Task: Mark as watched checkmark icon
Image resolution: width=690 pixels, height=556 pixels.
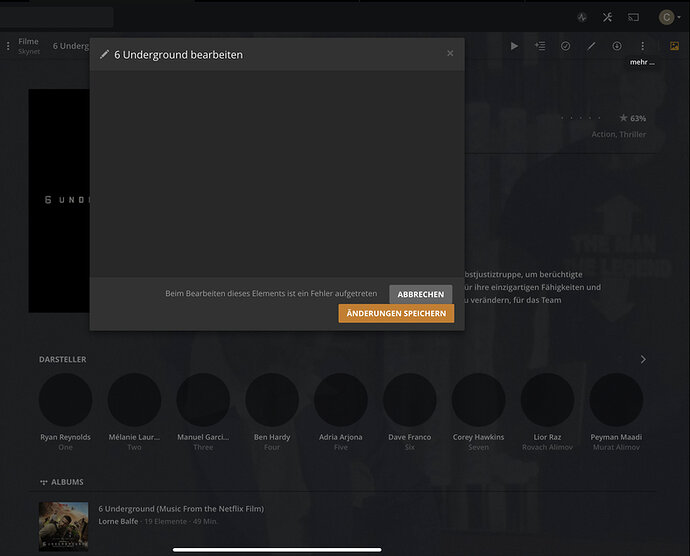Action: (565, 46)
